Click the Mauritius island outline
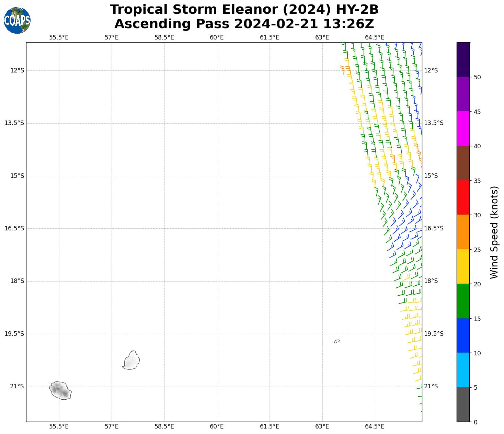Screen dimensions: 504x434 click(x=131, y=361)
